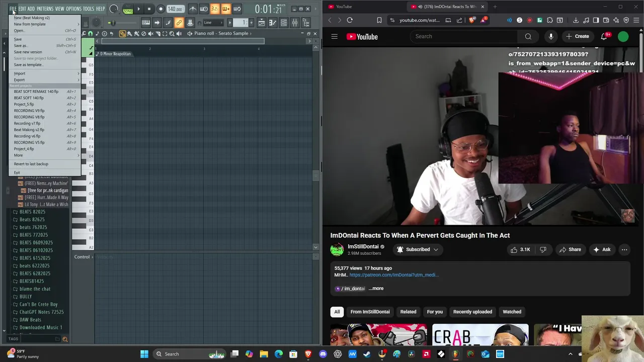Click the Ask button under the video
This screenshot has width=644, height=362.
602,249
